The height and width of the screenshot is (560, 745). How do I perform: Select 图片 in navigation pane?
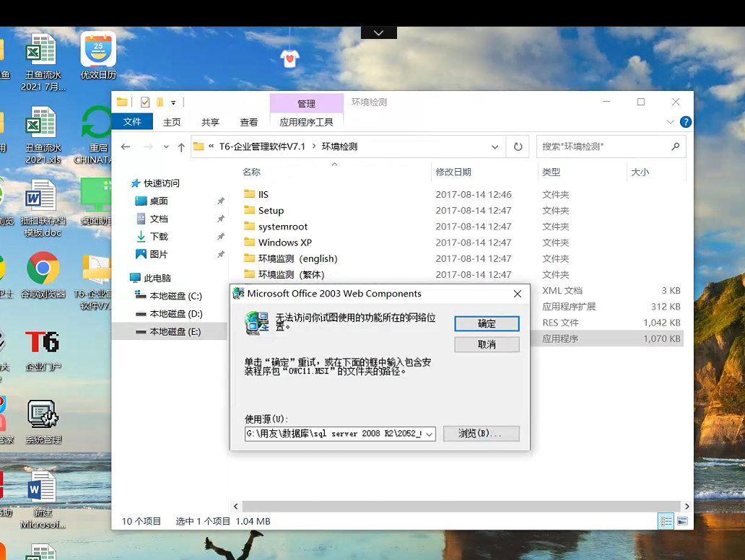point(152,255)
